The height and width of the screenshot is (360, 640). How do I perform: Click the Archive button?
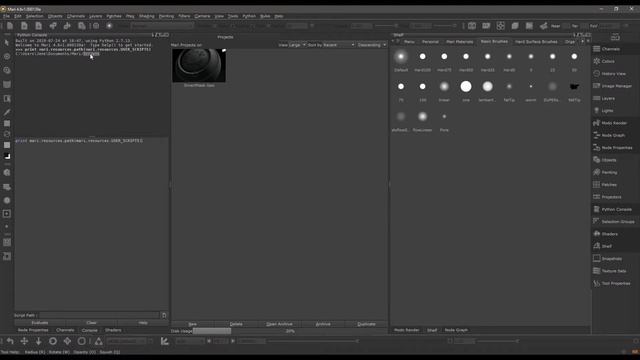tap(323, 324)
